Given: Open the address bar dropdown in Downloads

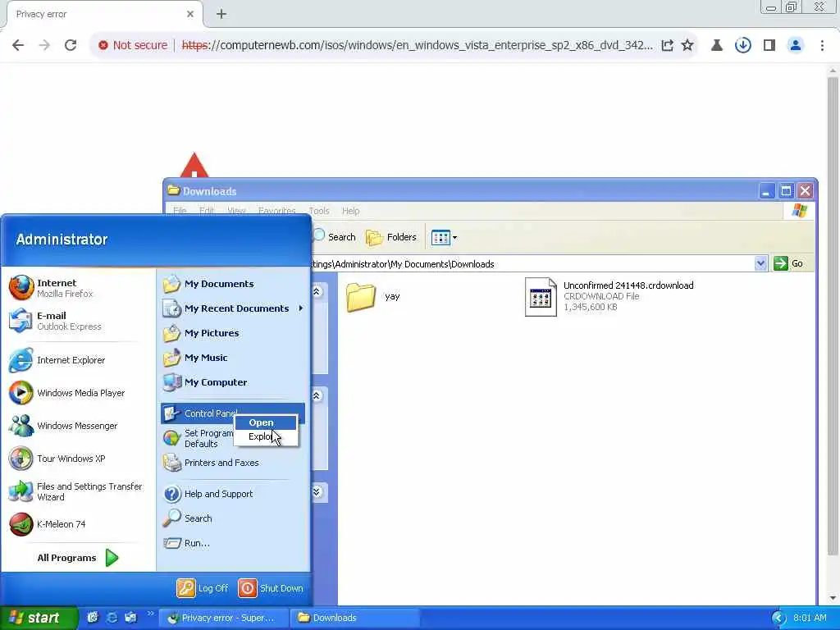Looking at the screenshot, I should (x=760, y=263).
